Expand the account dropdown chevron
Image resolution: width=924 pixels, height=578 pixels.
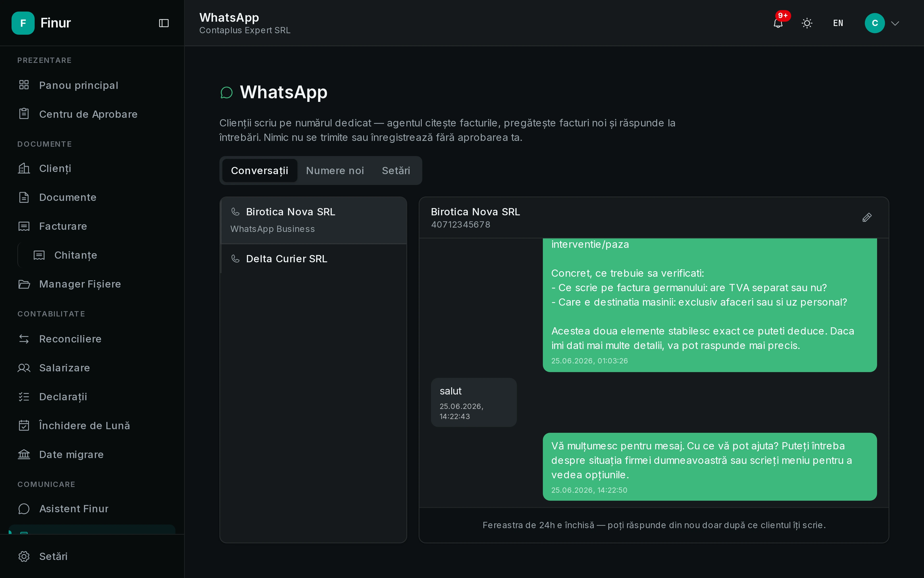895,23
